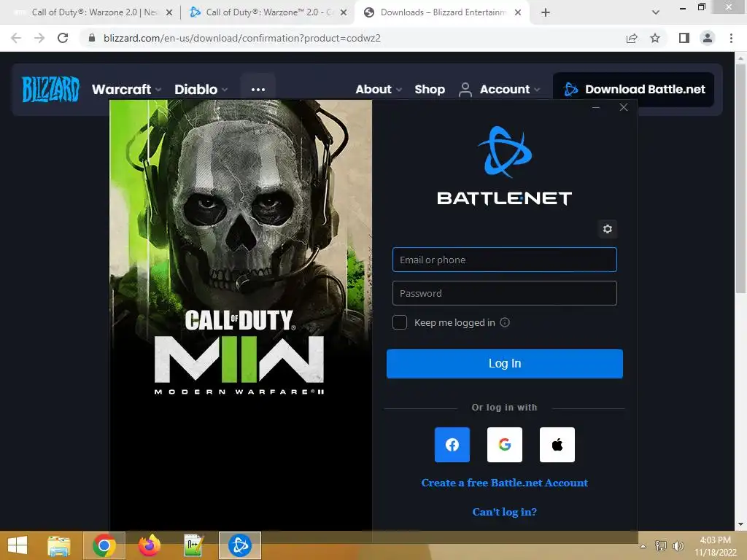Open Chrome profile avatar
This screenshot has height=560, width=747.
coord(708,38)
